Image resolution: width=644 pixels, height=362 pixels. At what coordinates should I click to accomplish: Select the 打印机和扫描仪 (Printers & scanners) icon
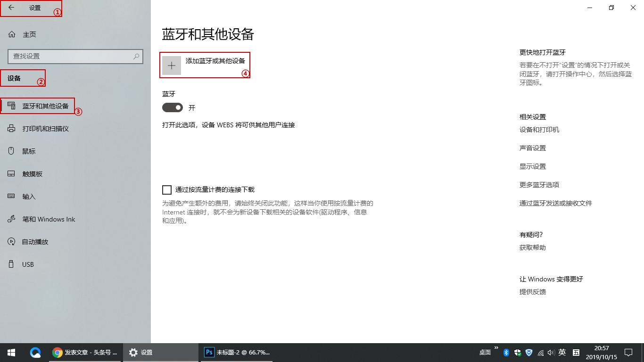pyautogui.click(x=11, y=128)
